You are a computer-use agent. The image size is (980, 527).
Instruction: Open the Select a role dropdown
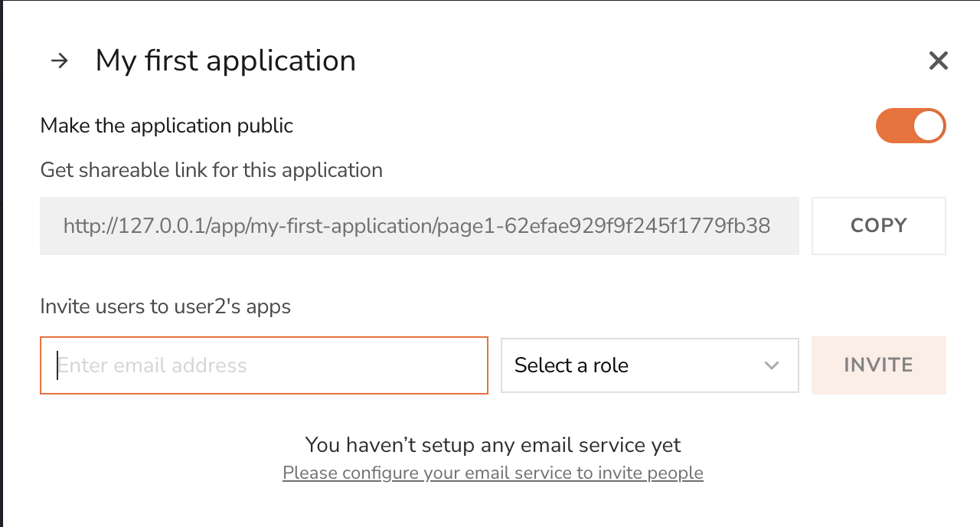coord(649,365)
